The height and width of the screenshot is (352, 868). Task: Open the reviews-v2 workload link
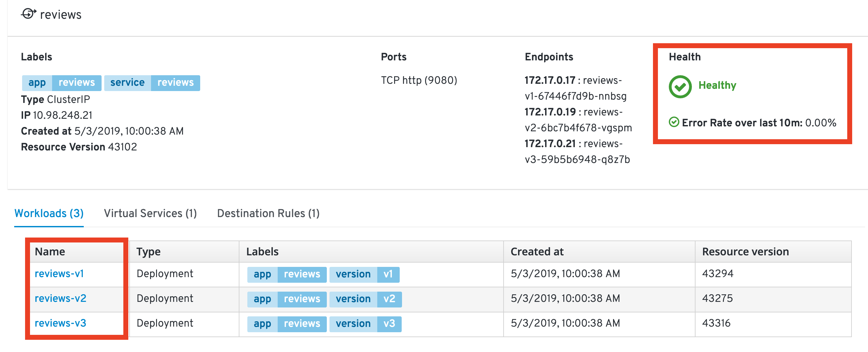click(60, 298)
